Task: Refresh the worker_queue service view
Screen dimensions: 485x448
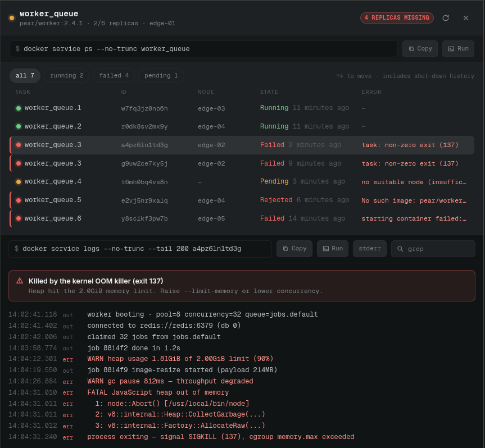Action: click(446, 18)
